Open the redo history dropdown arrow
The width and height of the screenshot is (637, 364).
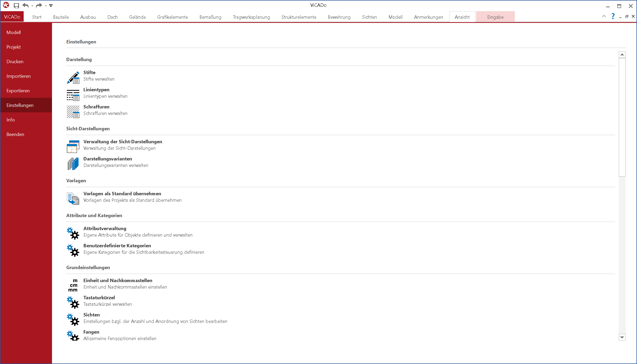coord(46,6)
